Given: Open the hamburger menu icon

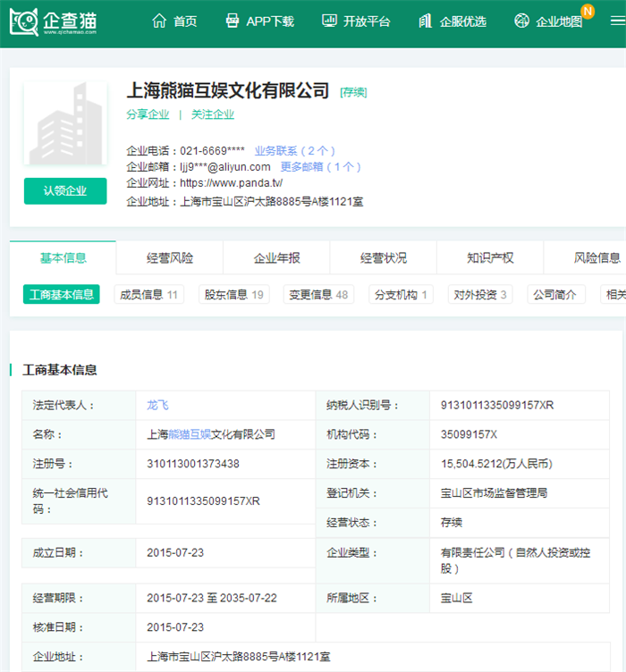Looking at the screenshot, I should 618,21.
